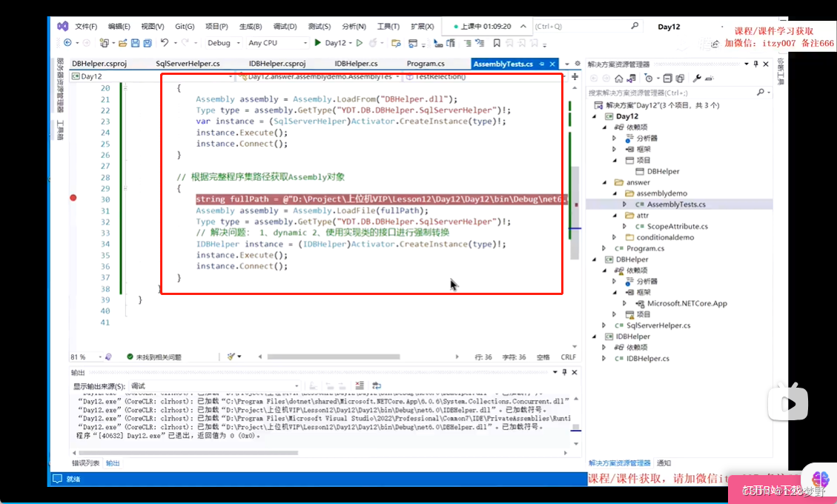Click the undo arrow icon
Viewport: 837px width, 504px height.
(x=165, y=43)
